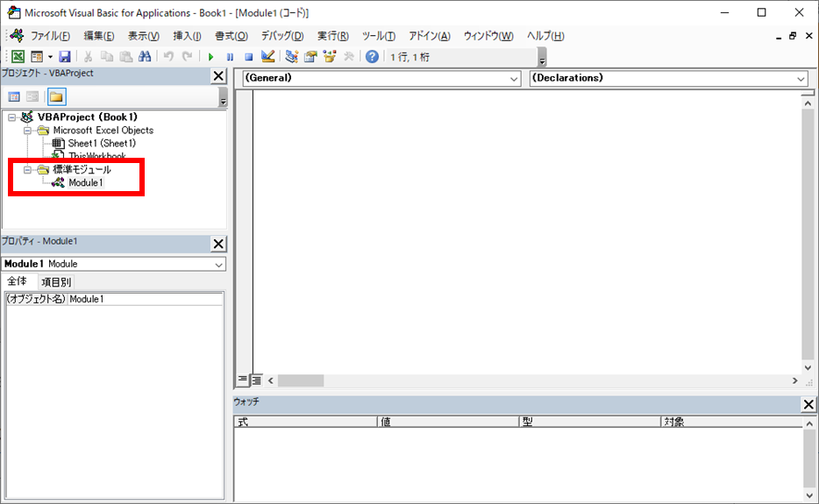This screenshot has width=819, height=504.
Task: Select the VBAProject (Book1) root node
Action: point(87,117)
